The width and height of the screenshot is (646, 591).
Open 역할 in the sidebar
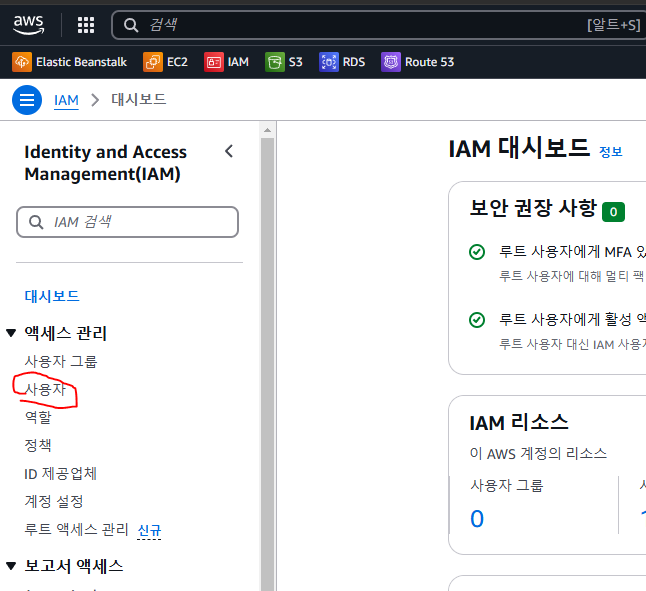coord(38,417)
